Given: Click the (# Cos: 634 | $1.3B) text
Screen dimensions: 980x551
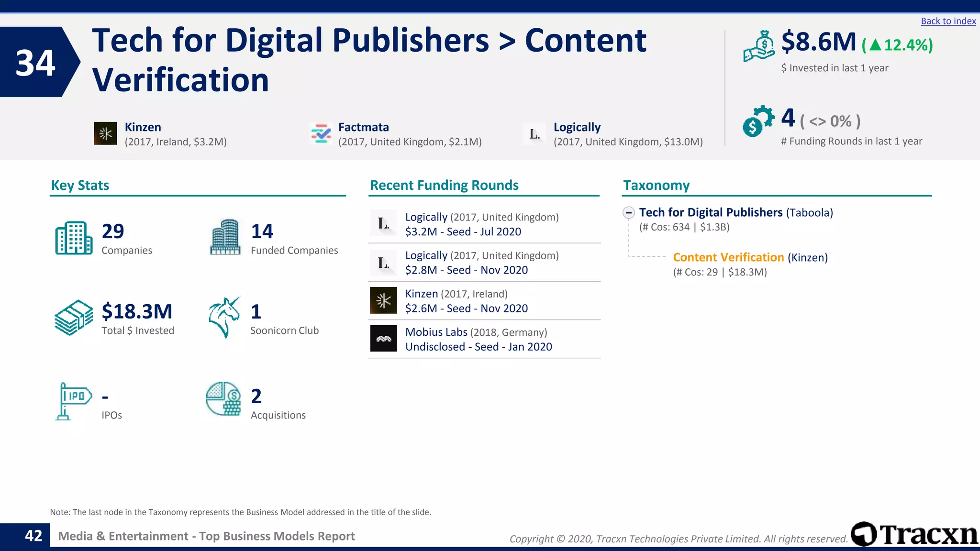Looking at the screenshot, I should [684, 227].
